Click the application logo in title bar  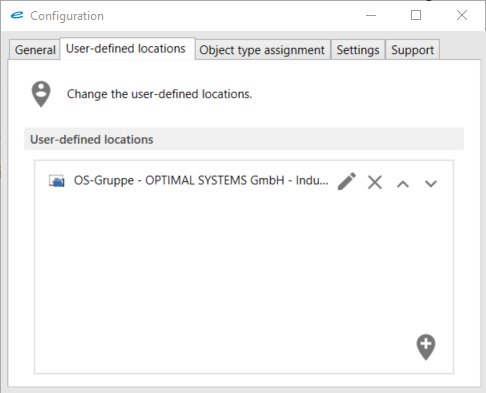pos(17,15)
